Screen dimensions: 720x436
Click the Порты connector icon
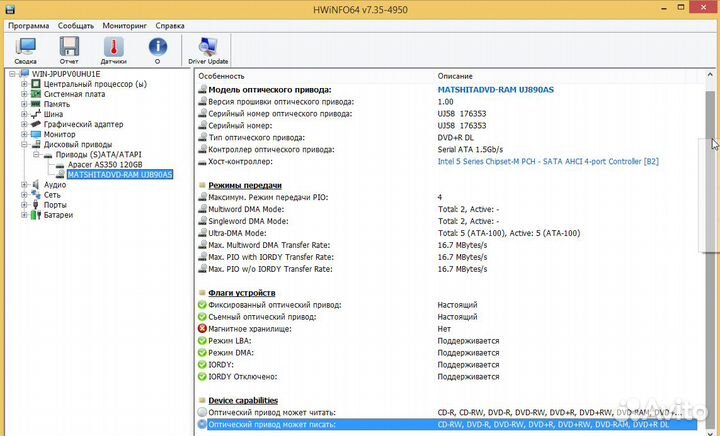tap(36, 205)
